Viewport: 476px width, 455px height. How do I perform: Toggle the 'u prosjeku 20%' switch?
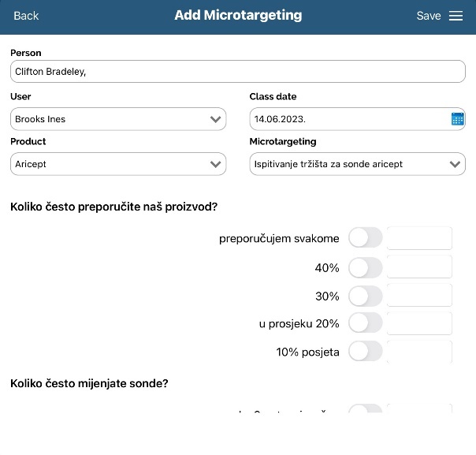[365, 323]
